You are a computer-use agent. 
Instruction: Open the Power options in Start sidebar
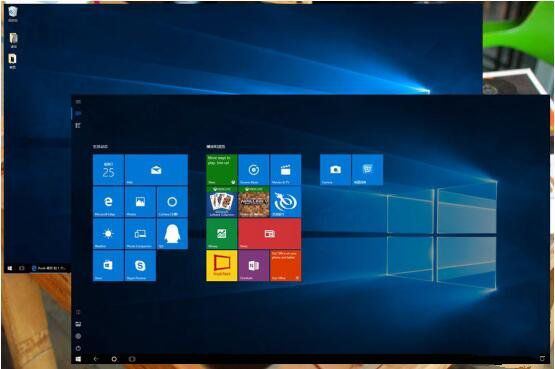tap(78, 348)
